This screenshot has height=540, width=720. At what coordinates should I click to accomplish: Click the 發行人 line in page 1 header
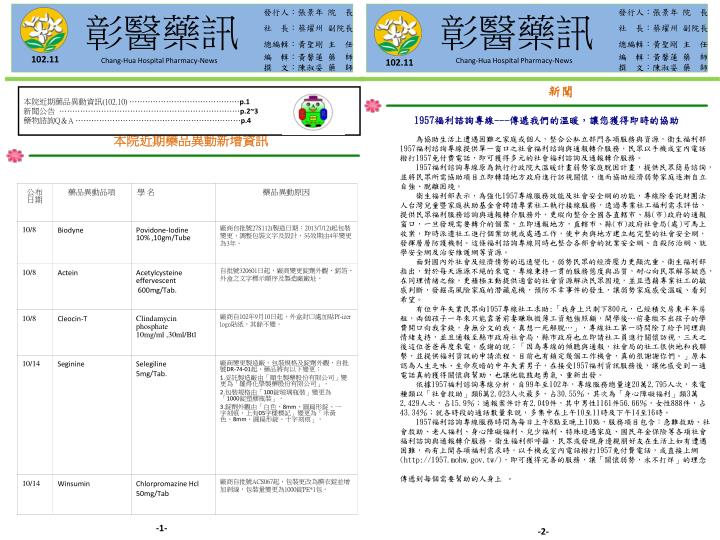[308, 12]
